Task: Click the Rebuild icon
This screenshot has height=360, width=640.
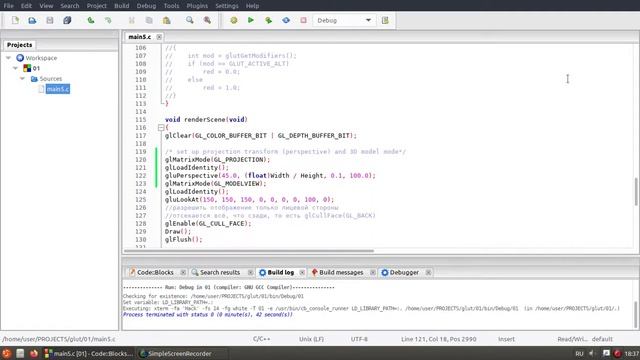Action: tap(286, 20)
